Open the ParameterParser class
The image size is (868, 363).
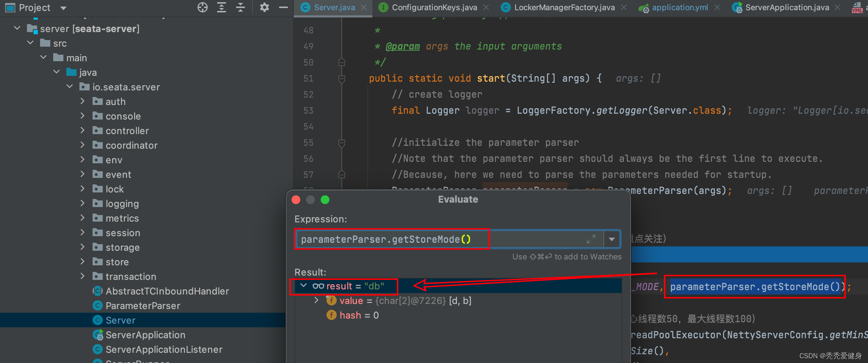click(143, 306)
